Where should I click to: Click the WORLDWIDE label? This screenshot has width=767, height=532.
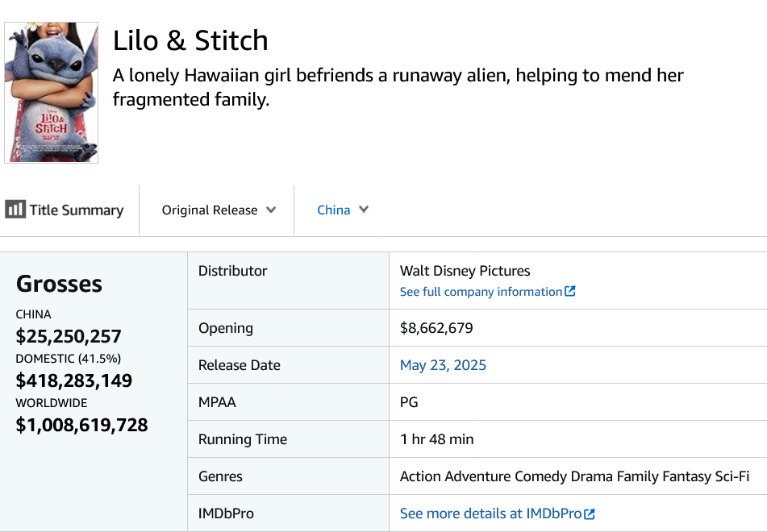(52, 403)
